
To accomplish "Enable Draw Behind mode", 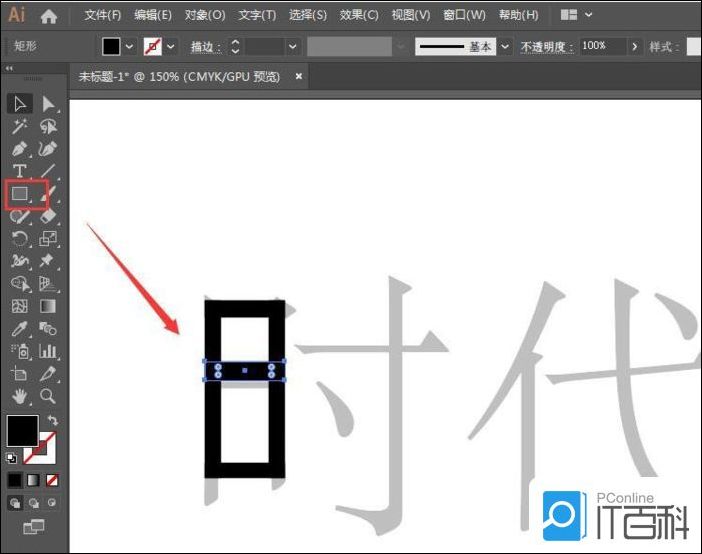I will pos(34,503).
